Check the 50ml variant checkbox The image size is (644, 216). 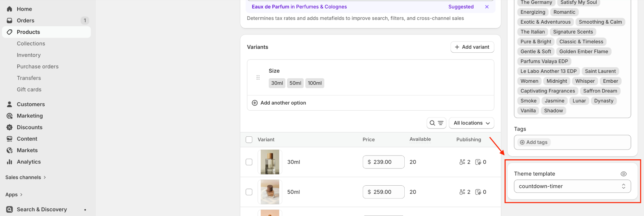point(249,192)
